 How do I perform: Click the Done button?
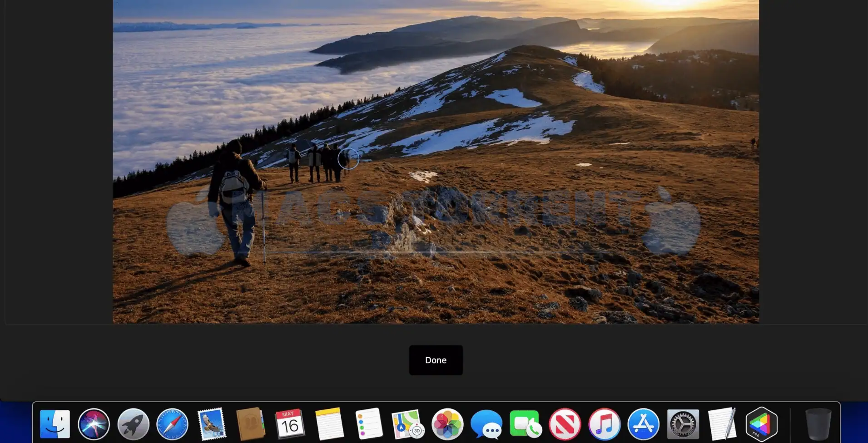coord(436,360)
